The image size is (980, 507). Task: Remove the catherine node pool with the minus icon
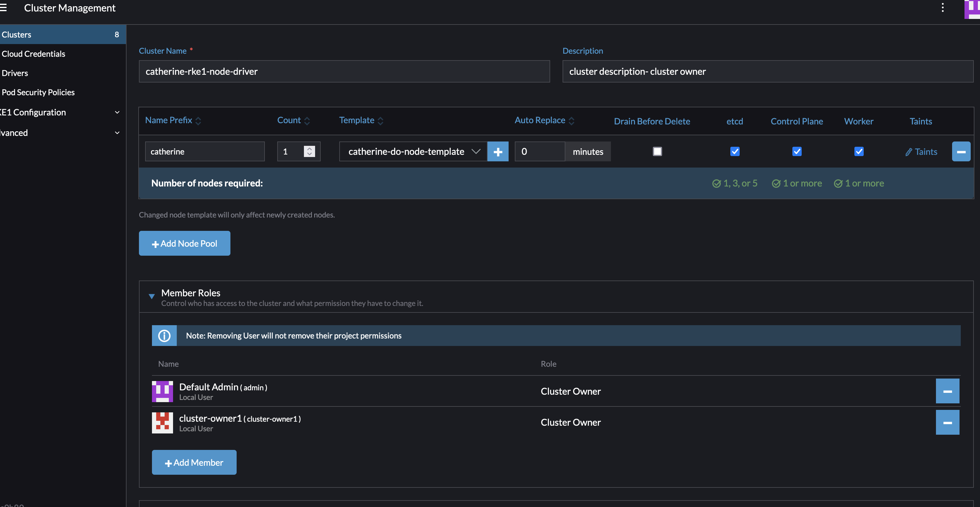point(961,151)
